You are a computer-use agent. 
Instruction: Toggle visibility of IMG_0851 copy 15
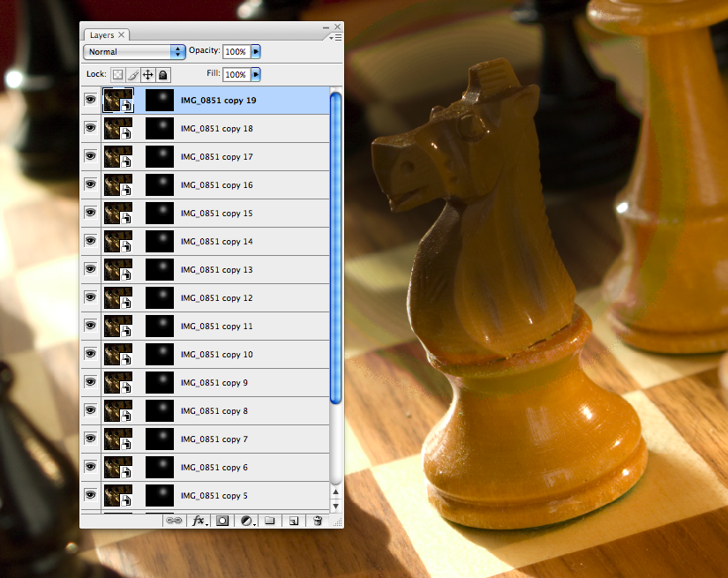(91, 213)
